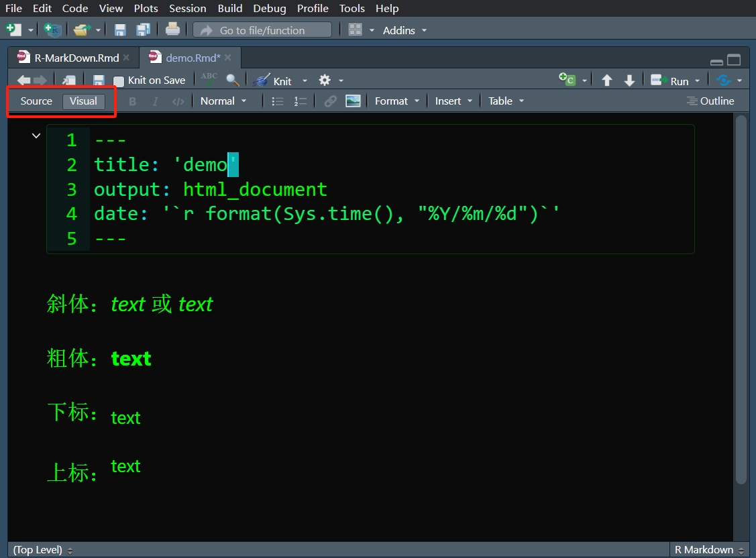The height and width of the screenshot is (558, 756).
Task: Click the Insert Chunk icon
Action: (567, 79)
